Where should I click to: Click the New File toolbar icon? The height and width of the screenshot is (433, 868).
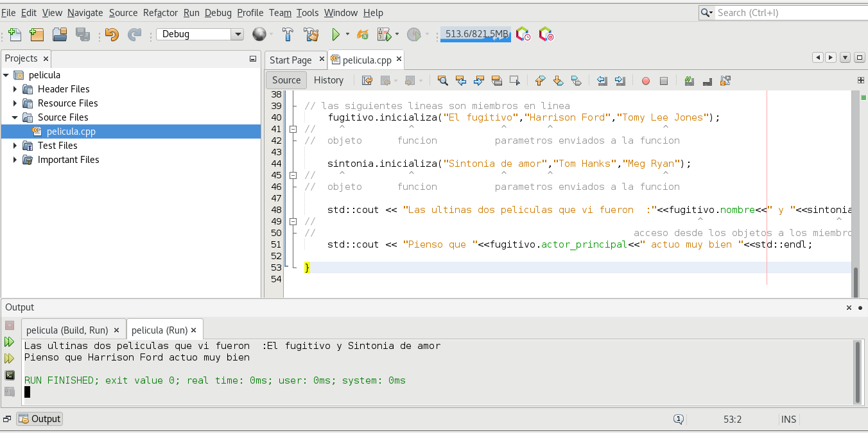pyautogui.click(x=14, y=35)
